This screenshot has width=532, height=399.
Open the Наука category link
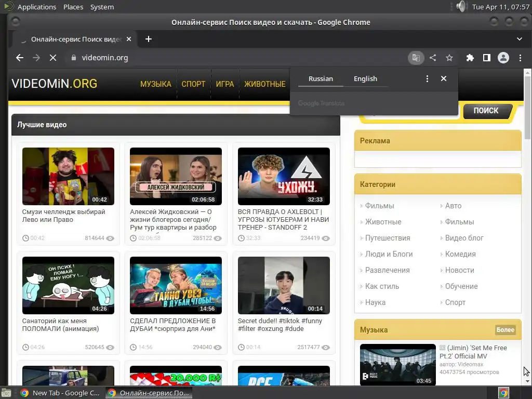[x=375, y=302]
